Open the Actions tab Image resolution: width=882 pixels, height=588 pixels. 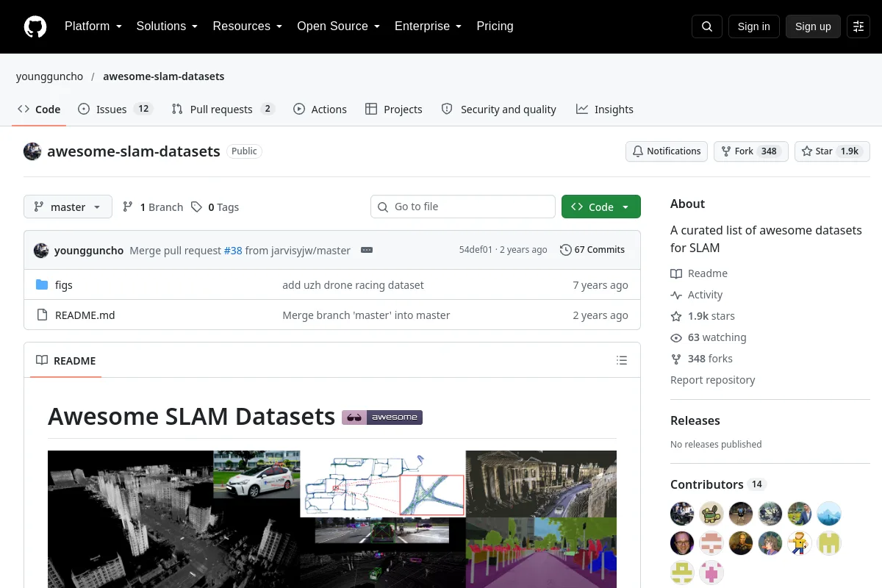click(320, 109)
